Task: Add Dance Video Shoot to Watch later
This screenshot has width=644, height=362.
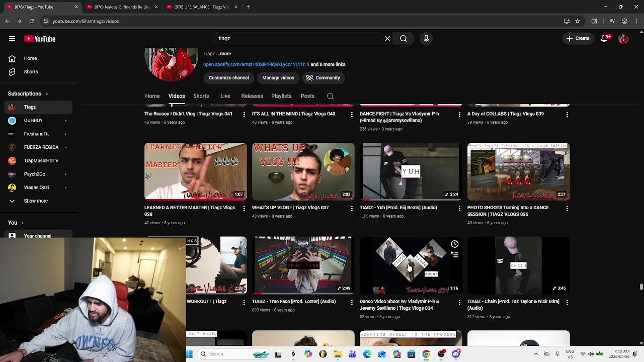Action: click(x=455, y=244)
